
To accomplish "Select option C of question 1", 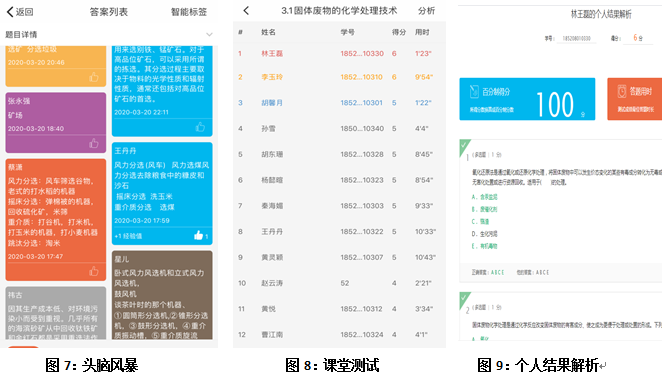I will [x=480, y=221].
